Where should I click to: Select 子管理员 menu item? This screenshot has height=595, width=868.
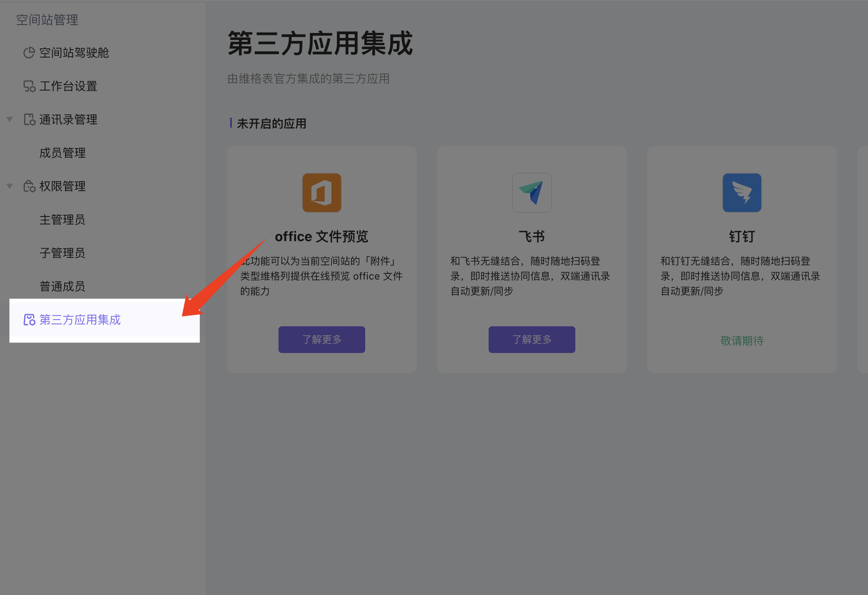click(x=63, y=253)
